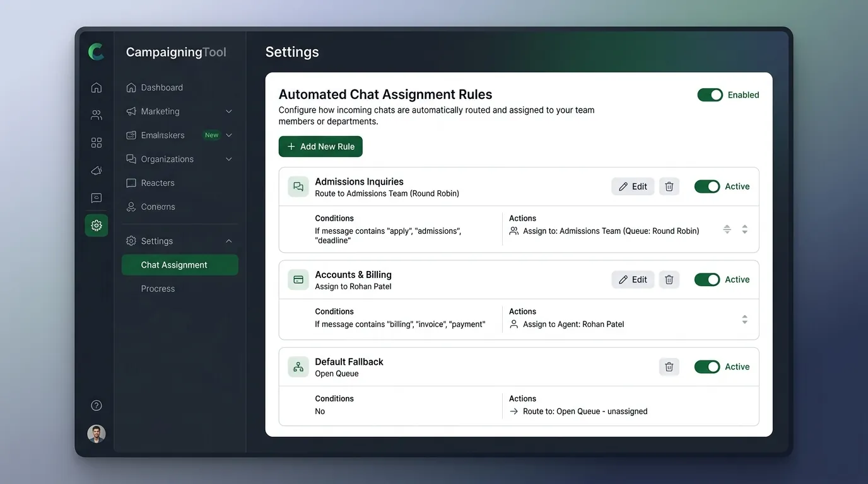Select the green settings gear rail icon

[97, 225]
